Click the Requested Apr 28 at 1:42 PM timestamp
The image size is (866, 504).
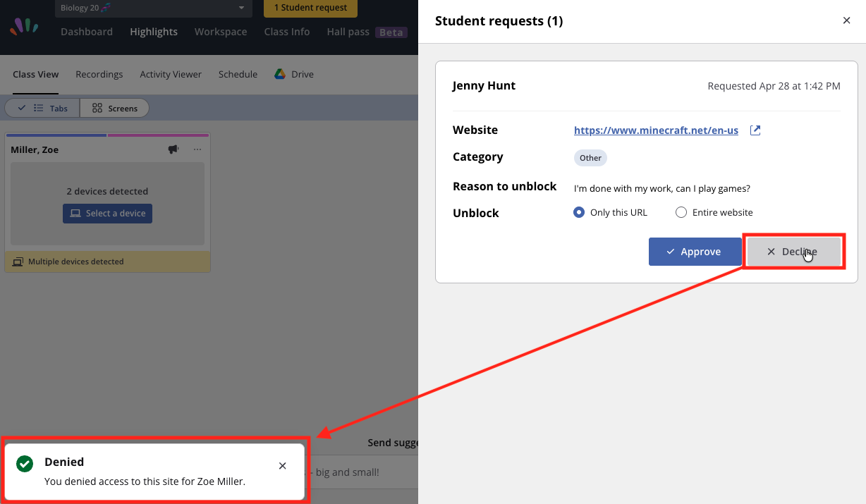point(774,86)
